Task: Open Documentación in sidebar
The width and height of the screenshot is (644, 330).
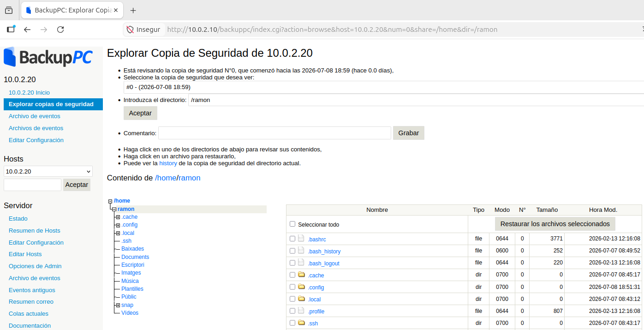Action: click(30, 325)
